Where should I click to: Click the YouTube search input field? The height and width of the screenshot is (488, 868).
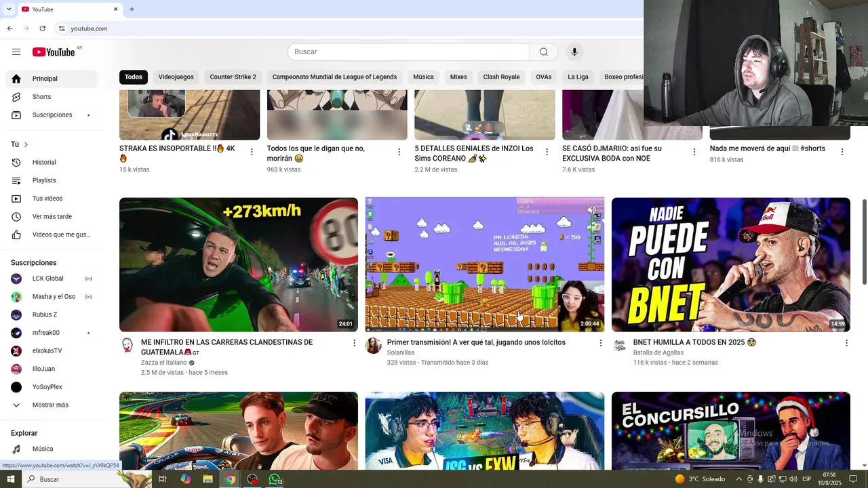tap(408, 52)
